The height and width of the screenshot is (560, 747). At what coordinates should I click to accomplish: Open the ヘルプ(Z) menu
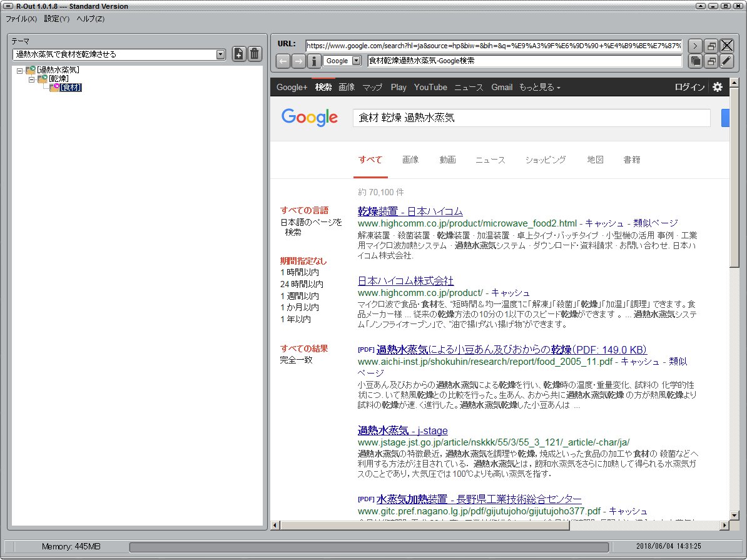coord(91,19)
